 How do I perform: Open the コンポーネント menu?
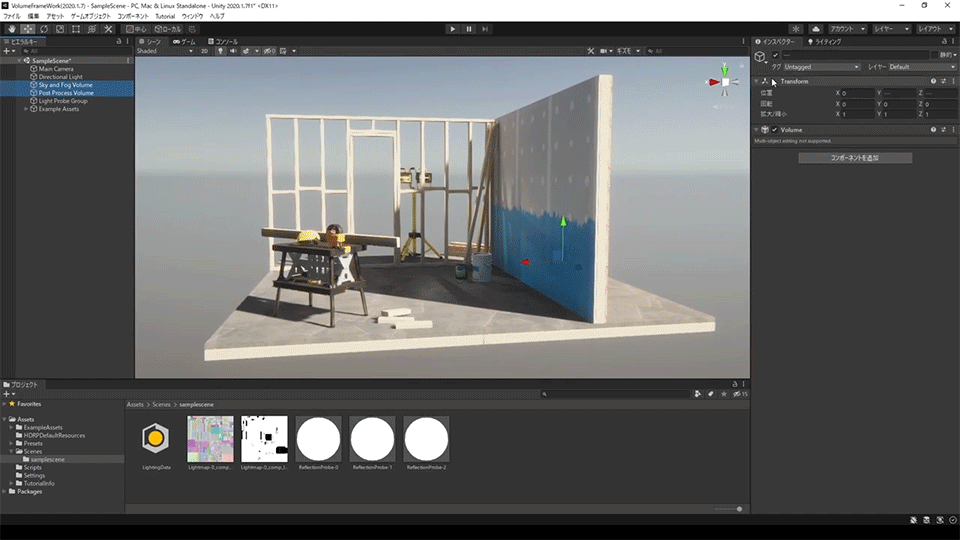pos(133,16)
